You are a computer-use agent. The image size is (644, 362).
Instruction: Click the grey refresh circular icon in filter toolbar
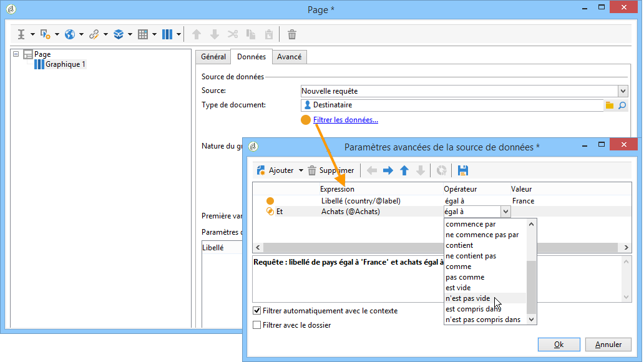point(442,170)
